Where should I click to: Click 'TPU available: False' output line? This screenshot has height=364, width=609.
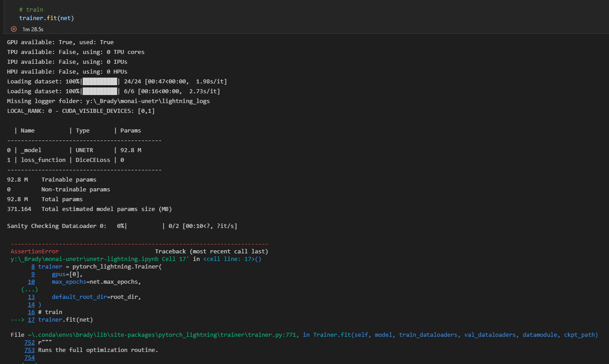(76, 52)
